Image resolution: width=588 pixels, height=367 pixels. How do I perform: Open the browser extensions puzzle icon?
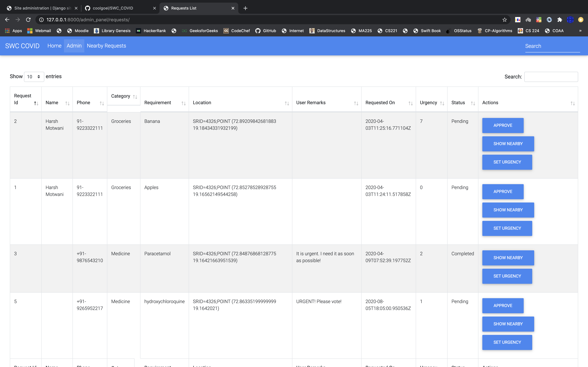(560, 20)
